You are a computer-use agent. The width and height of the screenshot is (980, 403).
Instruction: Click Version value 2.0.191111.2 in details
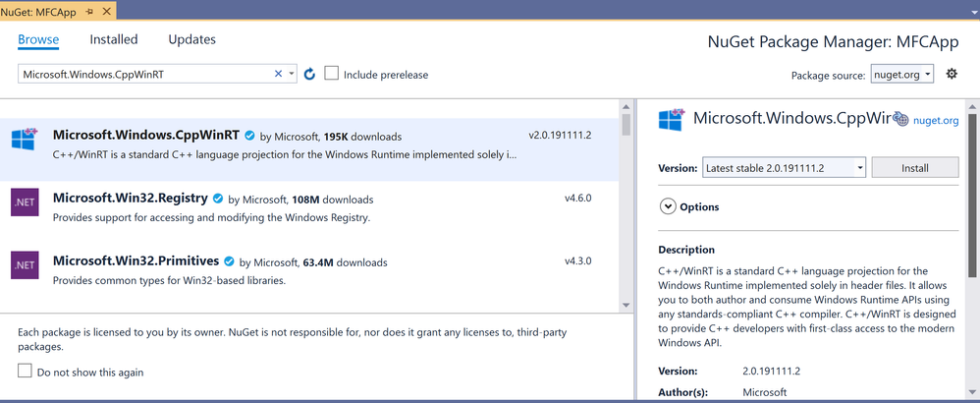(x=771, y=372)
